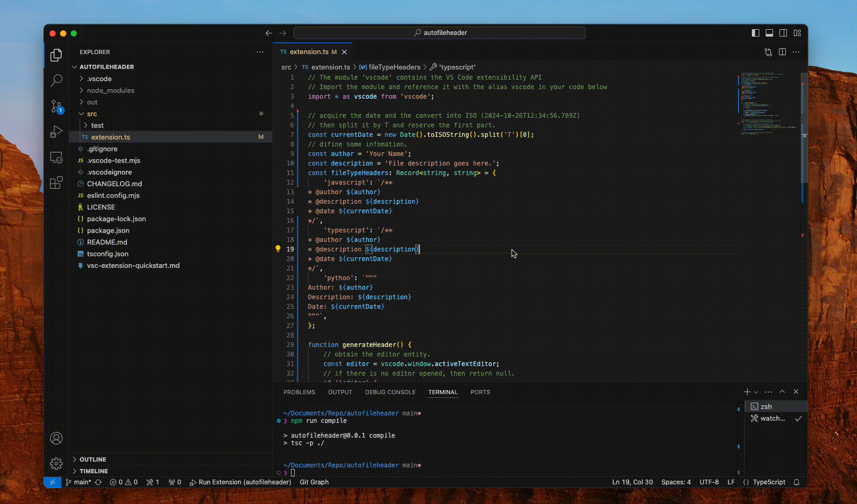This screenshot has width=857, height=504.
Task: Open the Remote Explorer view
Action: click(x=56, y=158)
